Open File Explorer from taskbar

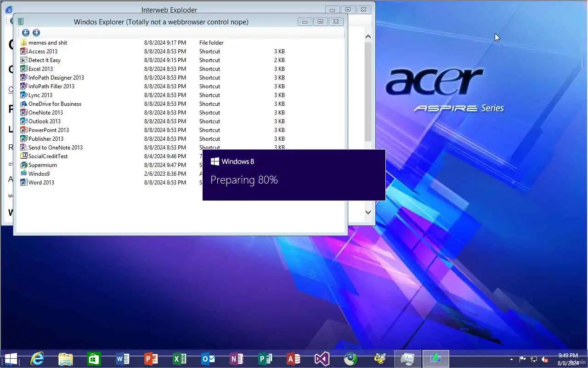pos(66,359)
